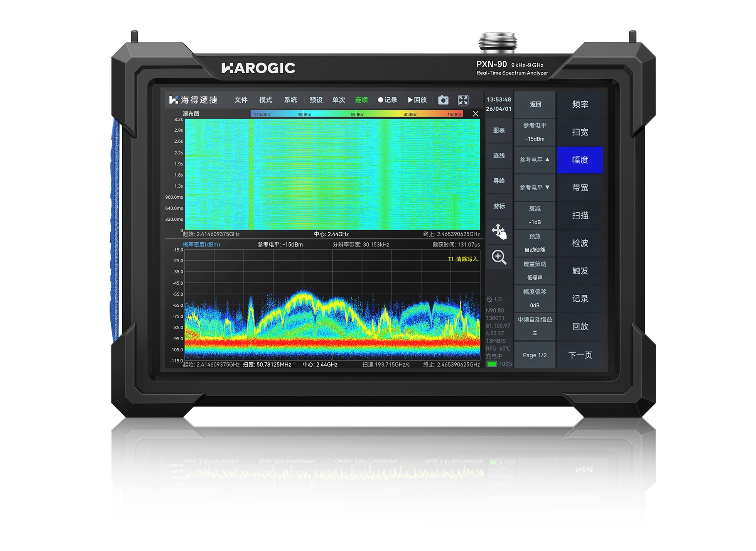
Task: Click the waterfall color scale bar
Action: click(x=356, y=114)
